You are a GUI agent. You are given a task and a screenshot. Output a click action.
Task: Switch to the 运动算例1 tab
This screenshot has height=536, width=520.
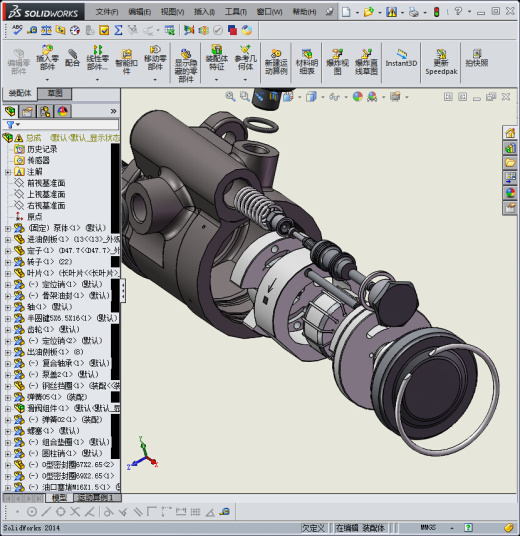[97, 498]
